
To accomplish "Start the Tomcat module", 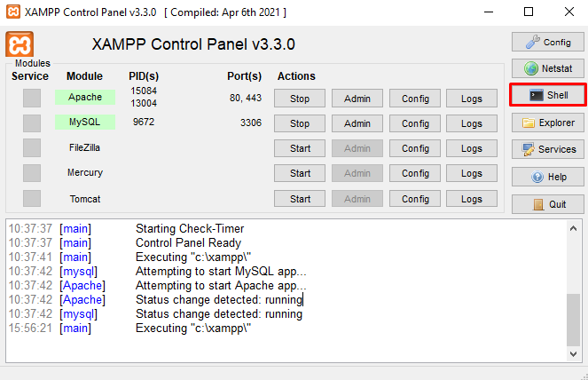I will pos(300,198).
